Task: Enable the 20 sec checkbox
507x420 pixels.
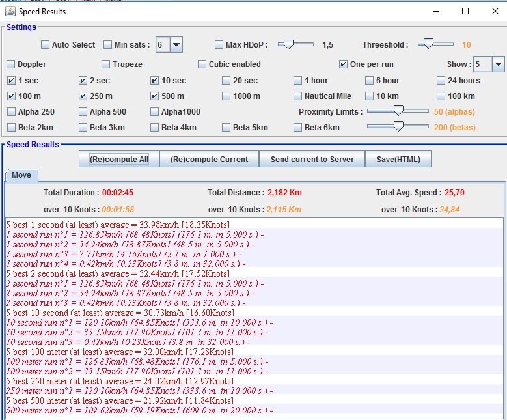Action: pos(226,80)
